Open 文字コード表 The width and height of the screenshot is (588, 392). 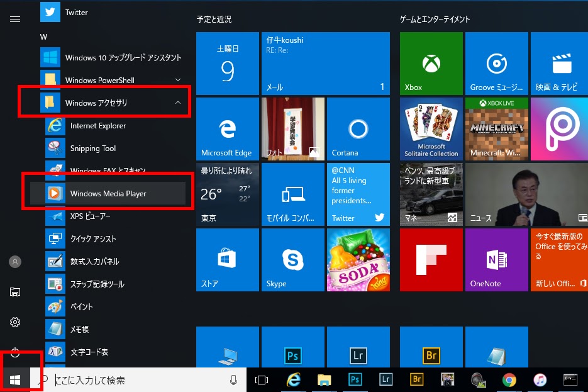tap(115, 352)
